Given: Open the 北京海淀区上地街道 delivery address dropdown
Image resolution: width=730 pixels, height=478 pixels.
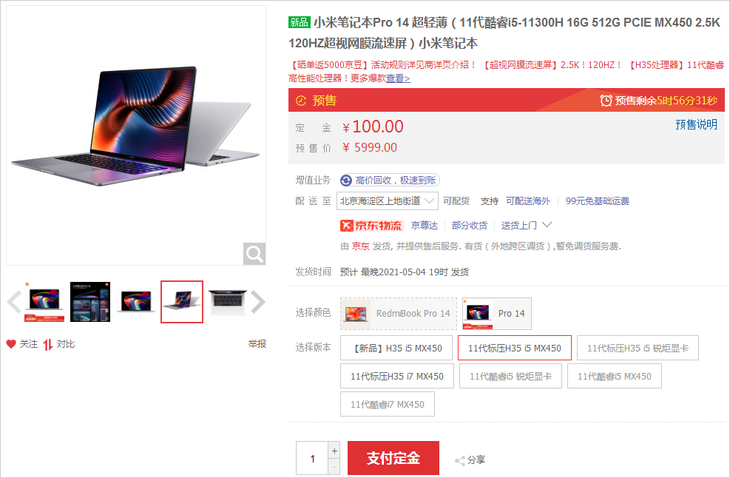Looking at the screenshot, I should [387, 201].
